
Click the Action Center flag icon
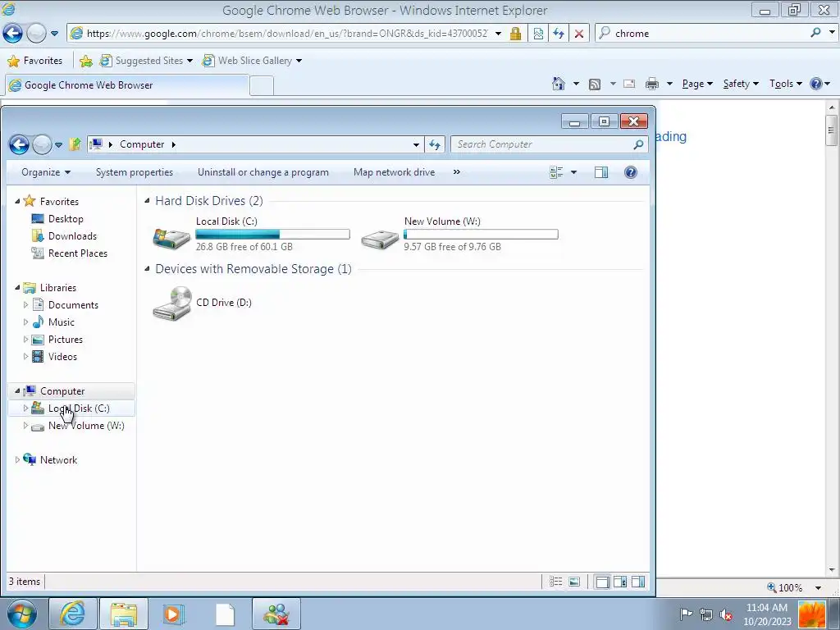[686, 614]
